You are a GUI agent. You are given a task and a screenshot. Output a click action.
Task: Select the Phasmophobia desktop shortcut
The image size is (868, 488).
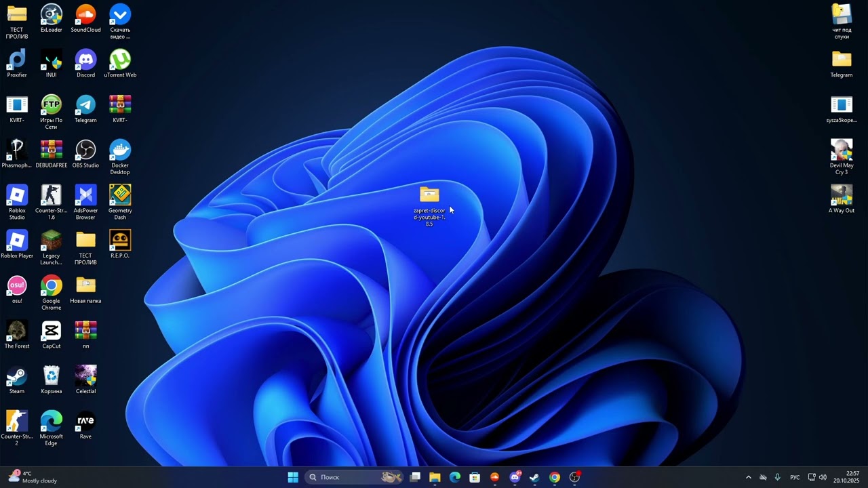17,154
